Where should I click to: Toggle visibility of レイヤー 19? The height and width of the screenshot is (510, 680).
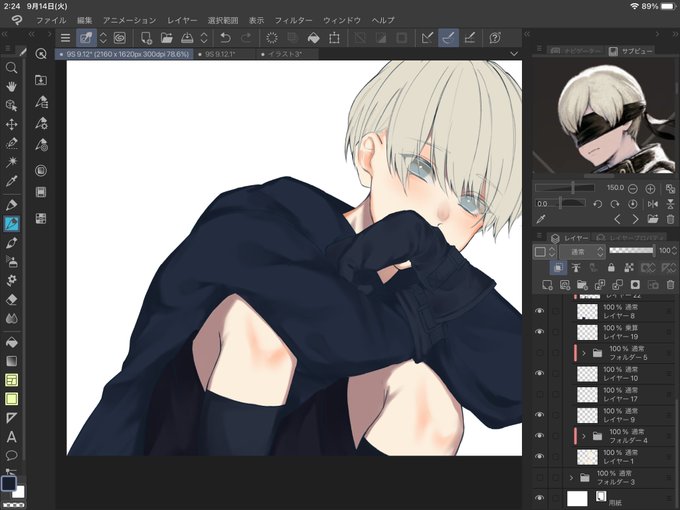point(539,332)
